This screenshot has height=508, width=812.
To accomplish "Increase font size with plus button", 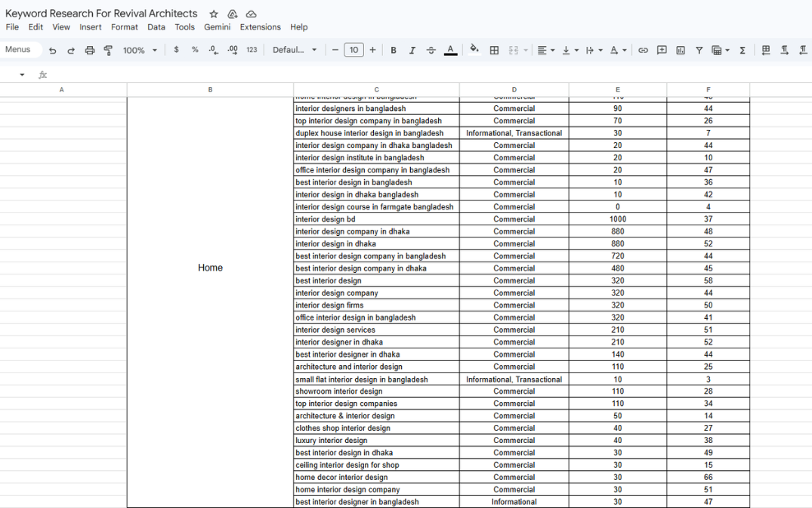I will tap(372, 50).
